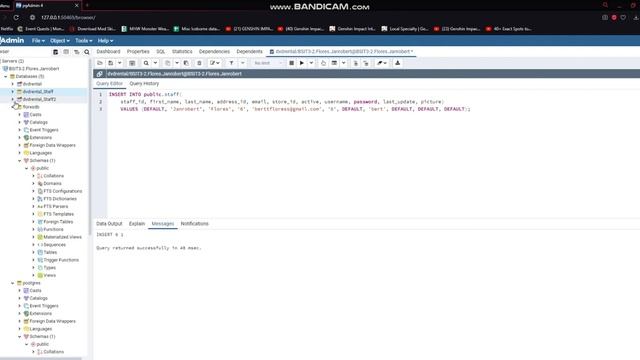Screen dimensions: 640x360
Task: Click the Paste rows toolbar icon
Action: (186, 63)
